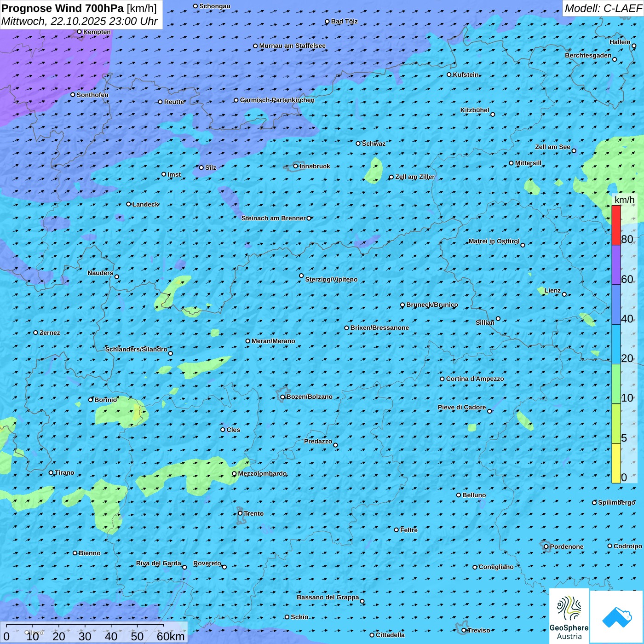The image size is (644, 644).
Task: Click the date 'Mittwoch, 22.10.2025 23:00 Uhr'
Action: 80,21
